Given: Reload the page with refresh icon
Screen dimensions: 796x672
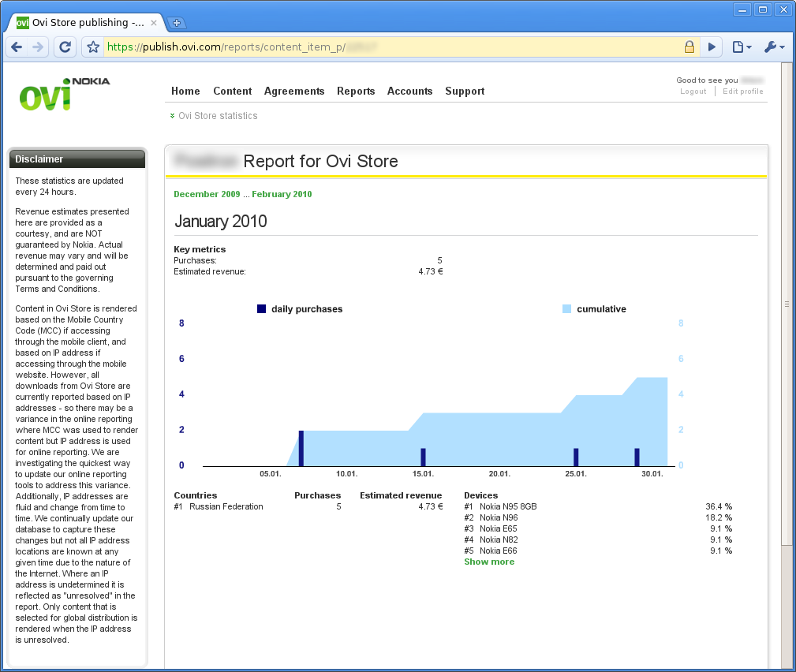Looking at the screenshot, I should [65, 47].
